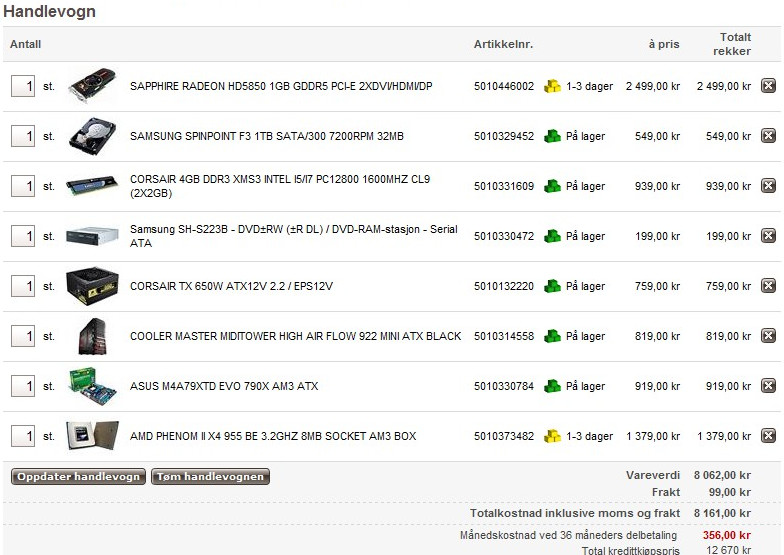Click the Antall column header
The image size is (784, 555).
pyautogui.click(x=26, y=44)
